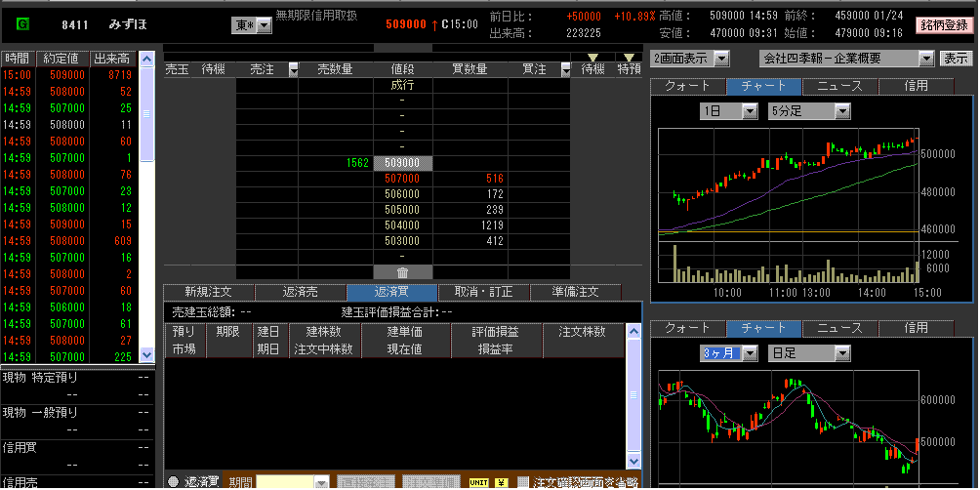Click the triangle marker above 特預 column
The width and height of the screenshot is (980, 490).
[x=629, y=58]
